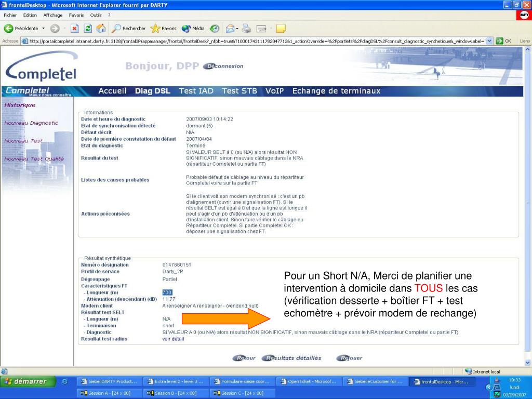This screenshot has width=532, height=399.
Task: Open the Affichage menu
Action: (x=53, y=15)
